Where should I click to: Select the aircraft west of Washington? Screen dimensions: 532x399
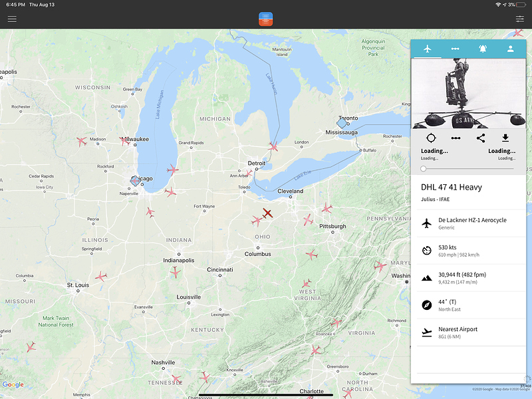tap(380, 266)
